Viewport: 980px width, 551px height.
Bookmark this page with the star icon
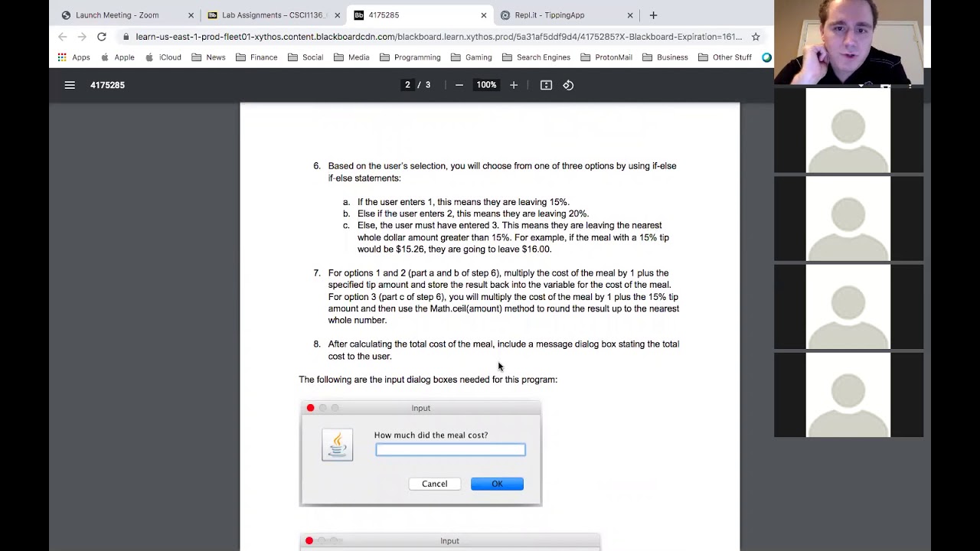(756, 37)
